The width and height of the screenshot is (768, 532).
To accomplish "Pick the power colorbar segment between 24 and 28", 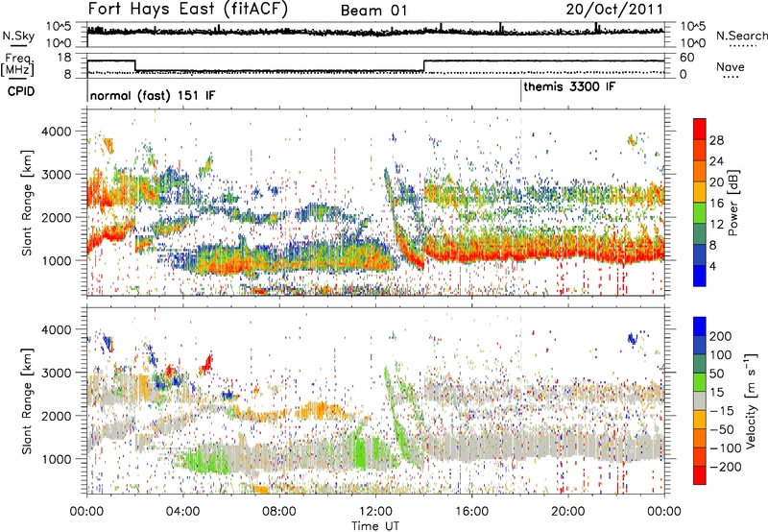I will (x=700, y=150).
